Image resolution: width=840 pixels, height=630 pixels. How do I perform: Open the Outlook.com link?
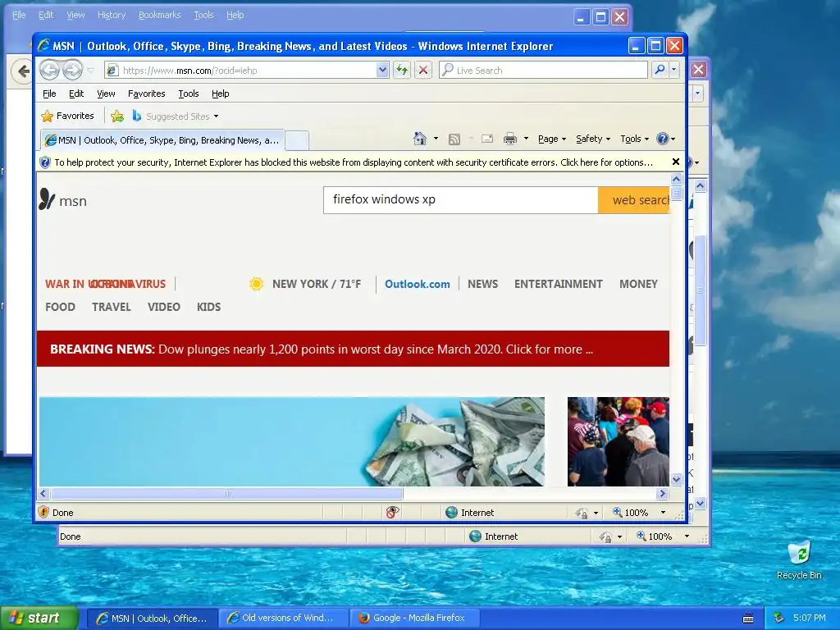coord(418,284)
